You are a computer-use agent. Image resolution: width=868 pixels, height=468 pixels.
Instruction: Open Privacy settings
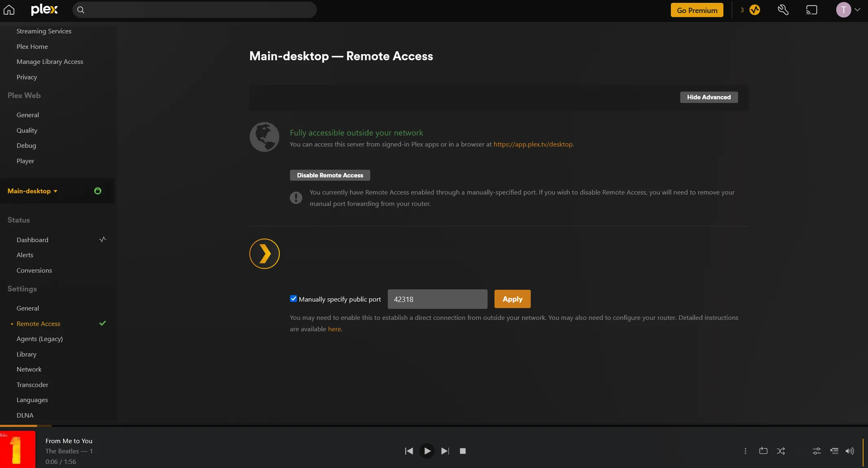[x=27, y=77]
